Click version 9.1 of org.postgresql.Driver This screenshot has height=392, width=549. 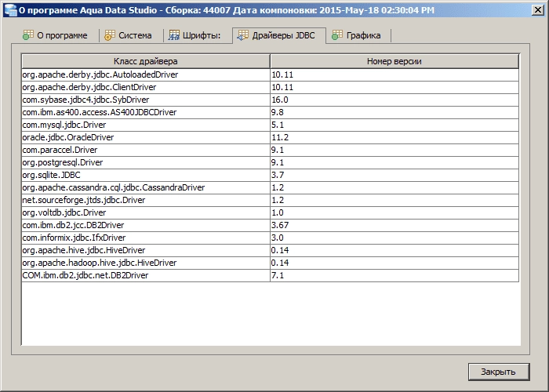(394, 163)
